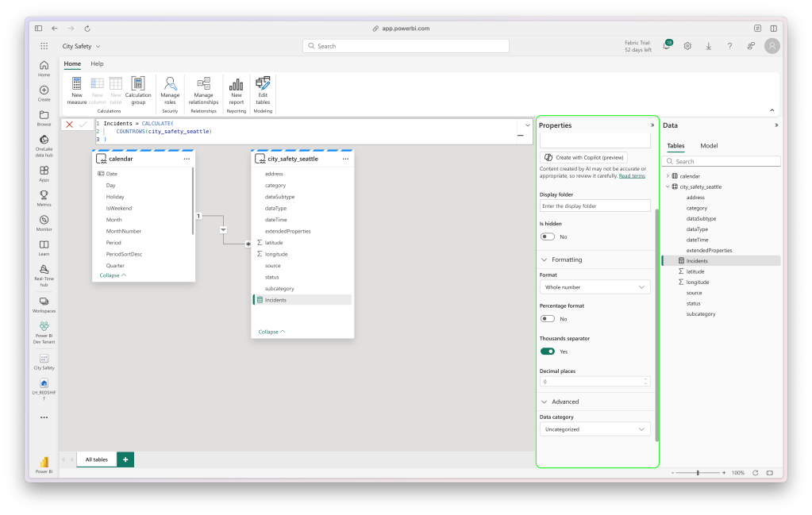Click the New measure ribbon icon
812x515 pixels.
click(x=77, y=90)
